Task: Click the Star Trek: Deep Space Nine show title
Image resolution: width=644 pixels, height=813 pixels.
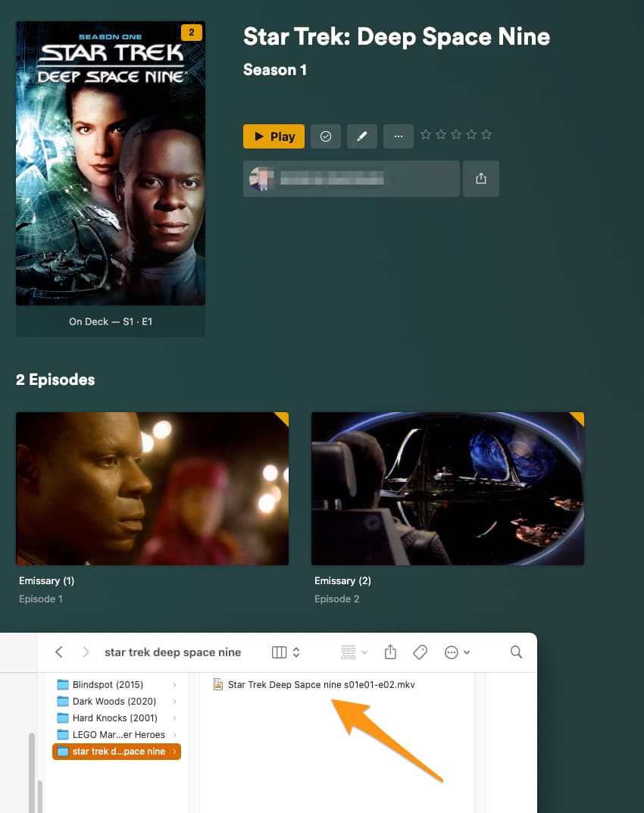Action: 397,37
